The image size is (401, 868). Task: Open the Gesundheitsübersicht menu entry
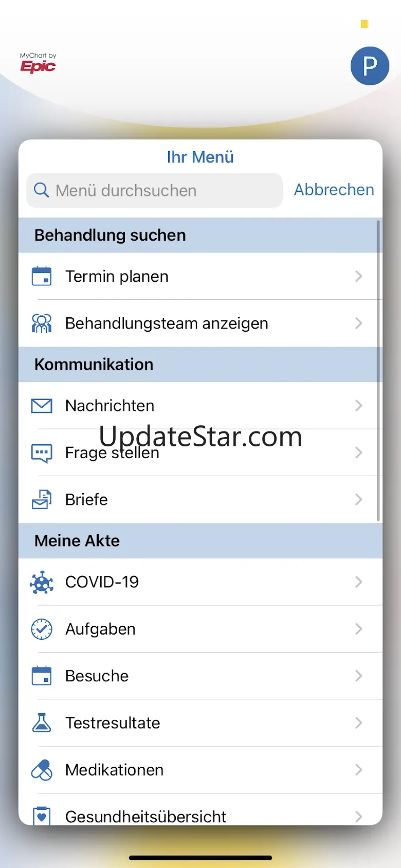click(200, 812)
